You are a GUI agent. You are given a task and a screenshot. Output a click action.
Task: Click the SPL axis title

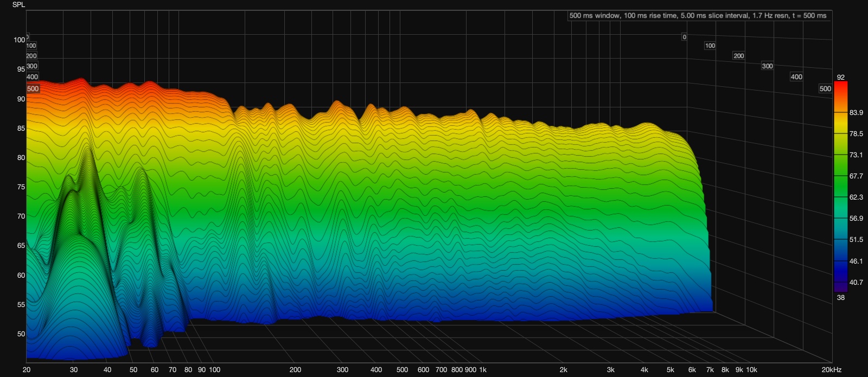tap(18, 5)
